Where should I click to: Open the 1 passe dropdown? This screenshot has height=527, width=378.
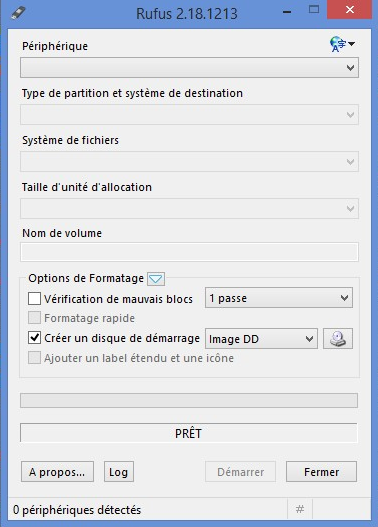279,298
